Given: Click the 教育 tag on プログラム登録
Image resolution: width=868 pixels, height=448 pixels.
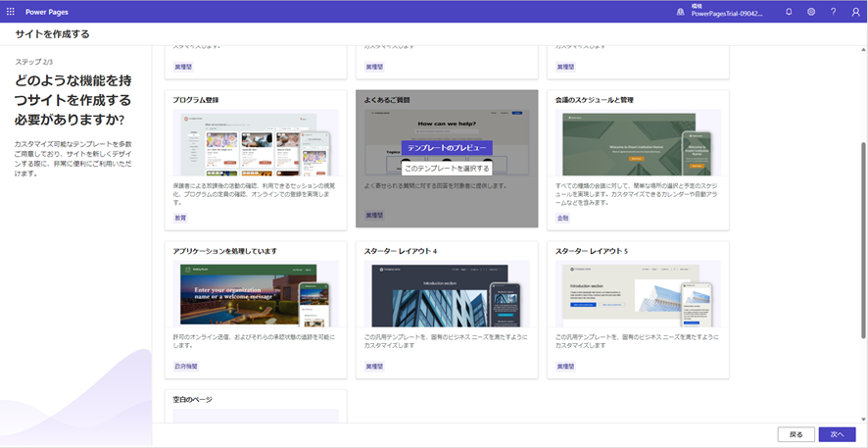Looking at the screenshot, I should tap(180, 219).
